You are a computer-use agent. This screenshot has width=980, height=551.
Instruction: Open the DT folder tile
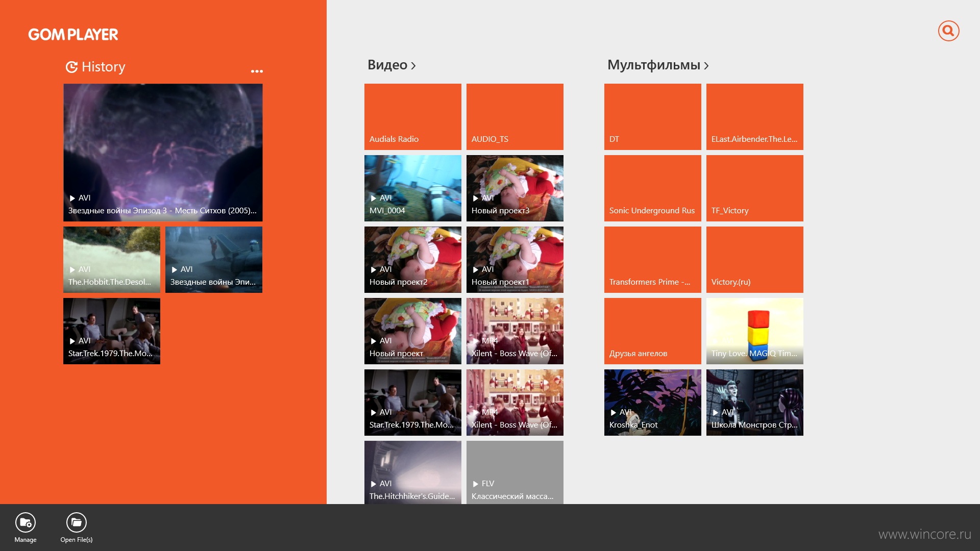point(653,117)
